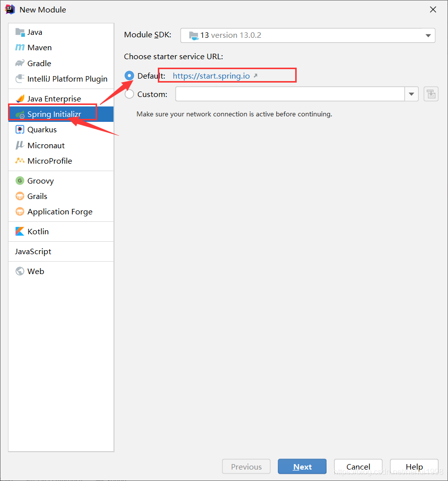
Task: Click the Spring Initializr leaf icon
Action: click(x=20, y=114)
